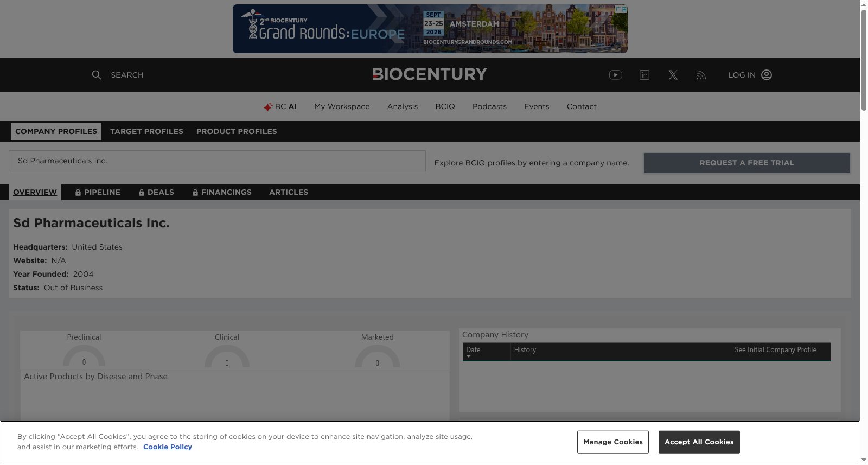This screenshot has width=868, height=465.
Task: Click See Initial Company Profile link
Action: [x=776, y=350]
